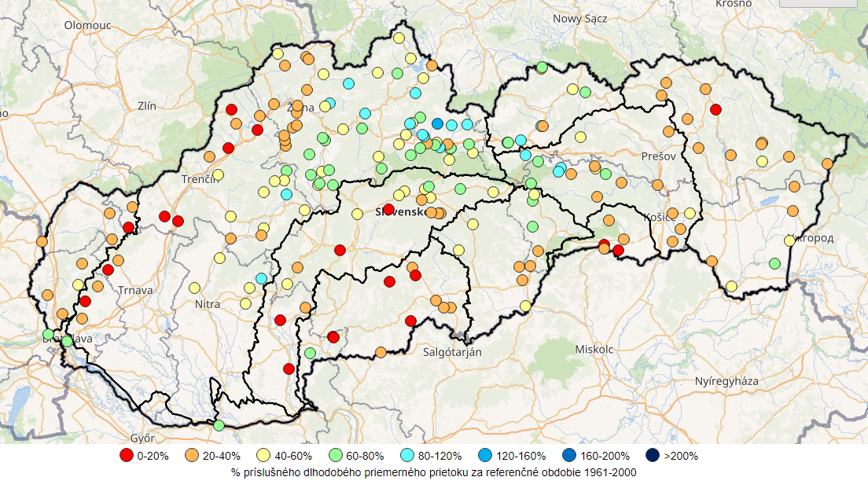Click the green marker near Győr on the southern border
The image size is (868, 488).
219,425
